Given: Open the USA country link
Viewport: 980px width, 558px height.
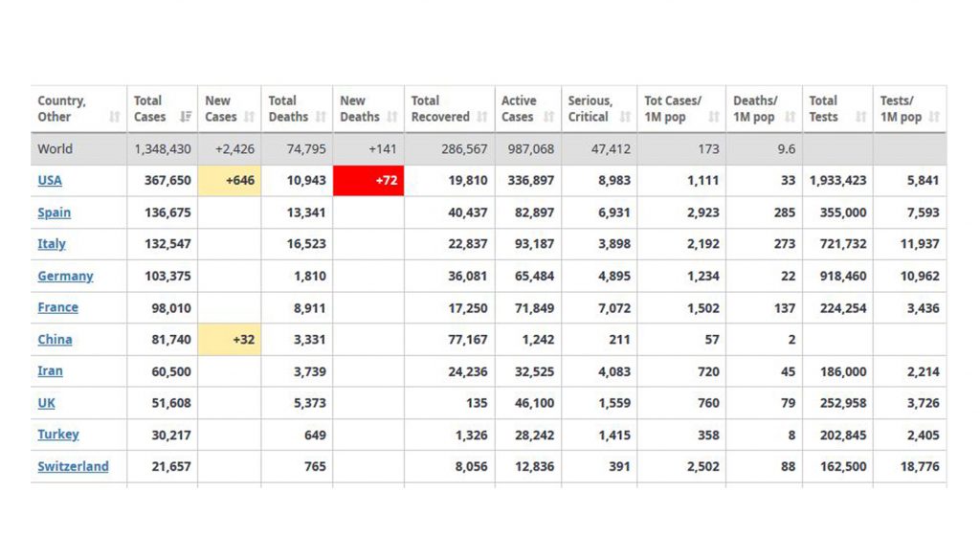Looking at the screenshot, I should click(50, 180).
